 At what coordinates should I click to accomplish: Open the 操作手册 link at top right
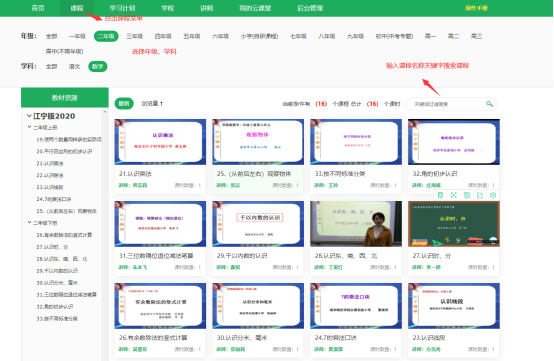click(x=476, y=8)
